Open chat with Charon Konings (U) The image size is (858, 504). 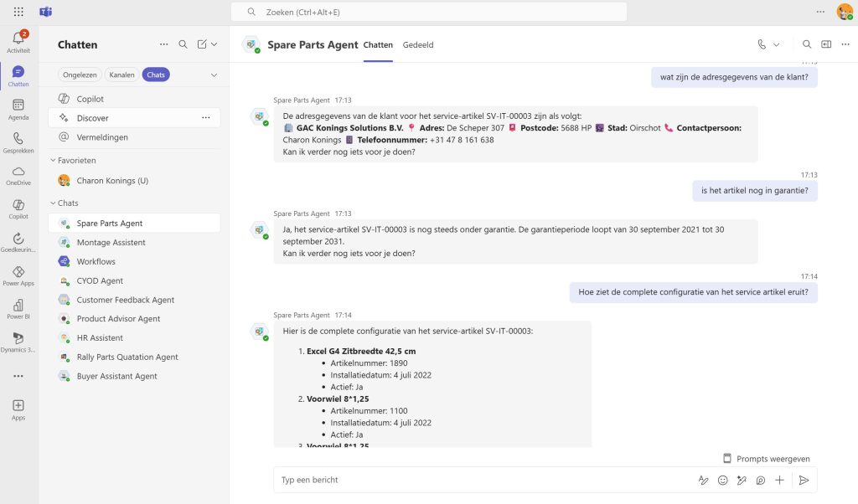click(134, 180)
